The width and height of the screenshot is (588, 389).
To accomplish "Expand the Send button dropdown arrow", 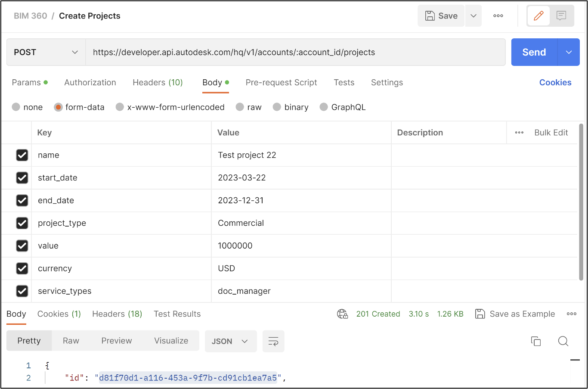I will pyautogui.click(x=569, y=52).
